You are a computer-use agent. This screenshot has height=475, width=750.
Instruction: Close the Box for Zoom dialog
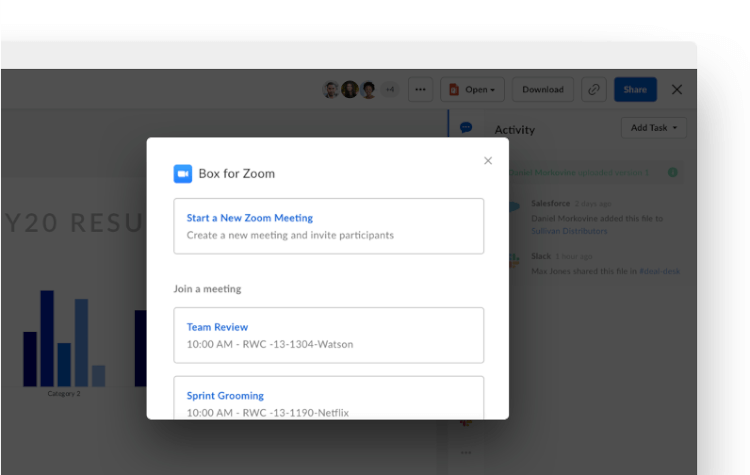click(x=488, y=161)
